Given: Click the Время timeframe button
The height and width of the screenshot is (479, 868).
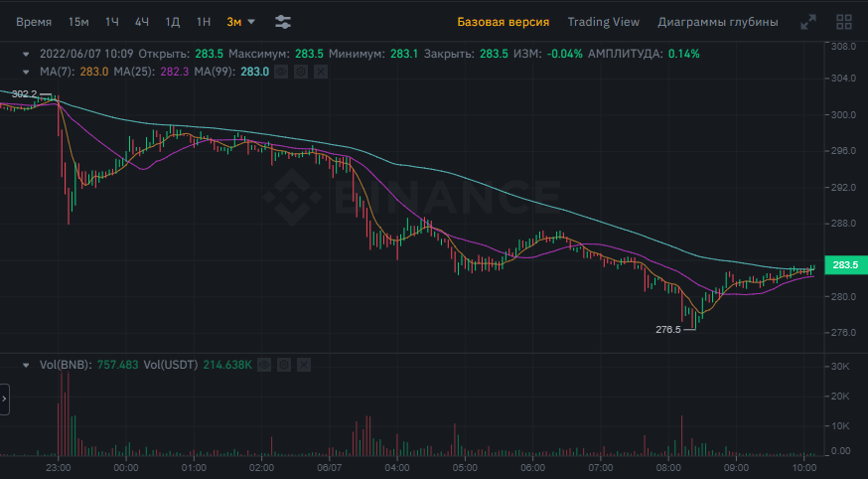Looking at the screenshot, I should (x=34, y=21).
